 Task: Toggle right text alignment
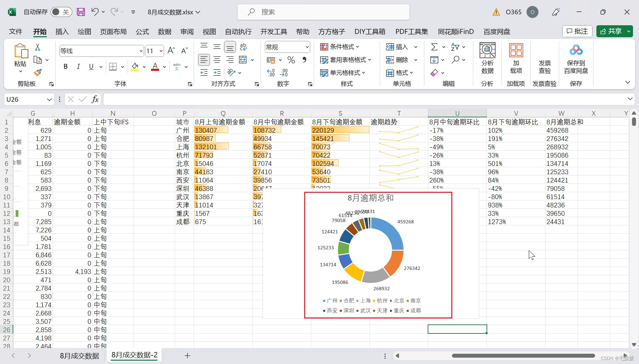(230, 60)
